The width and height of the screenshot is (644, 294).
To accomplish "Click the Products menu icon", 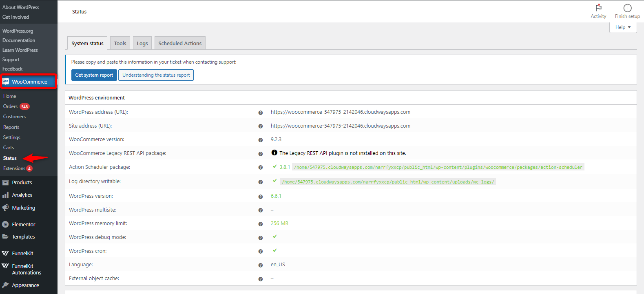I will 5,183.
